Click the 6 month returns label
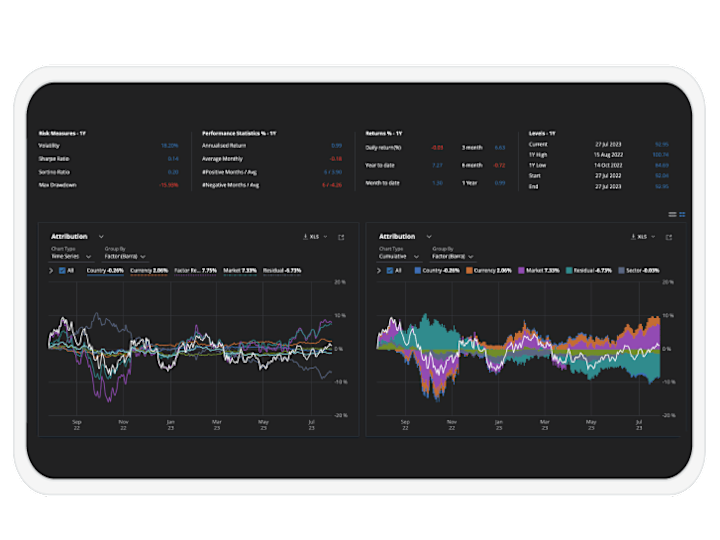720x540 pixels. [x=472, y=165]
